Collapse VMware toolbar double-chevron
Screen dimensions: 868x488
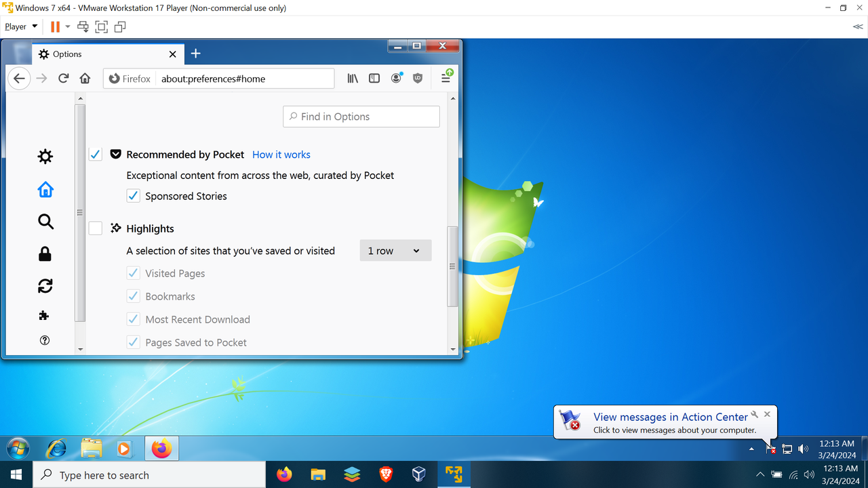(858, 27)
